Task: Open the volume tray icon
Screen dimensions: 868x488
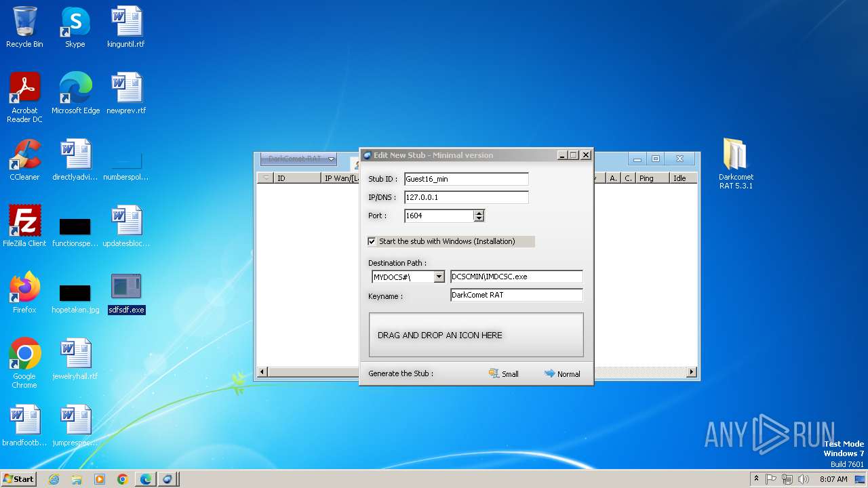Action: [804, 479]
